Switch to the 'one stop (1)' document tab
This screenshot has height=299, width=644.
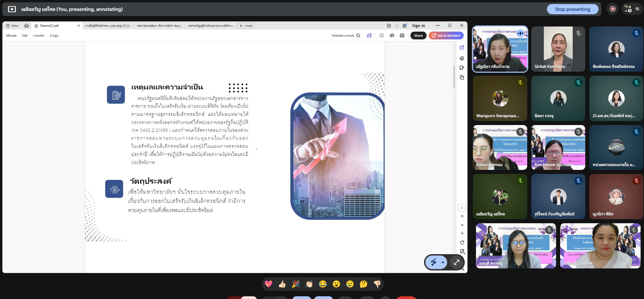108,26
